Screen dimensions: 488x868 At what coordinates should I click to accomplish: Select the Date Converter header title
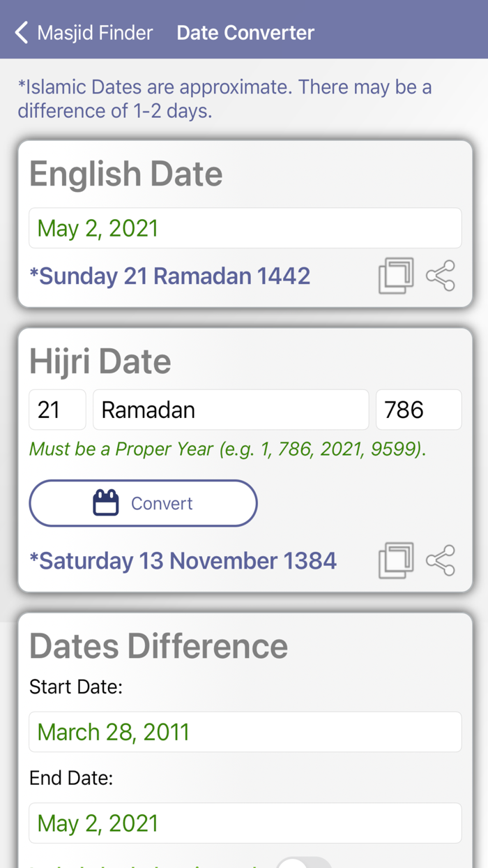[245, 32]
